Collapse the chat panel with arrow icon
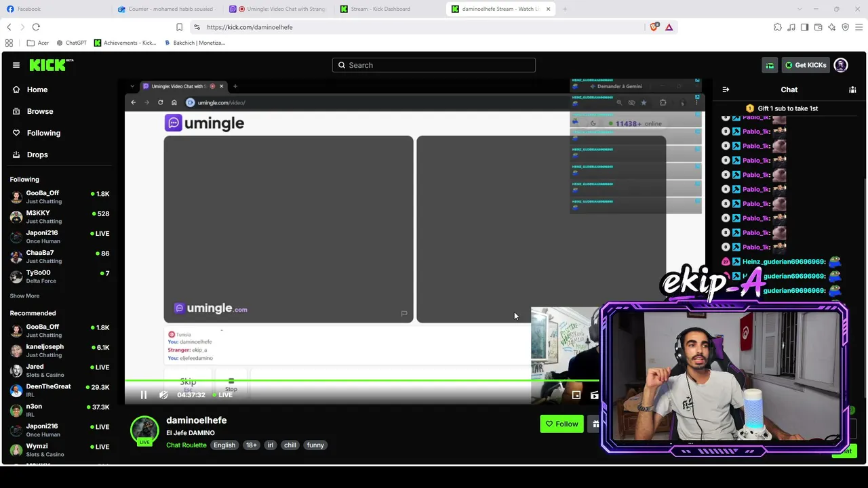868x488 pixels. 726,89
